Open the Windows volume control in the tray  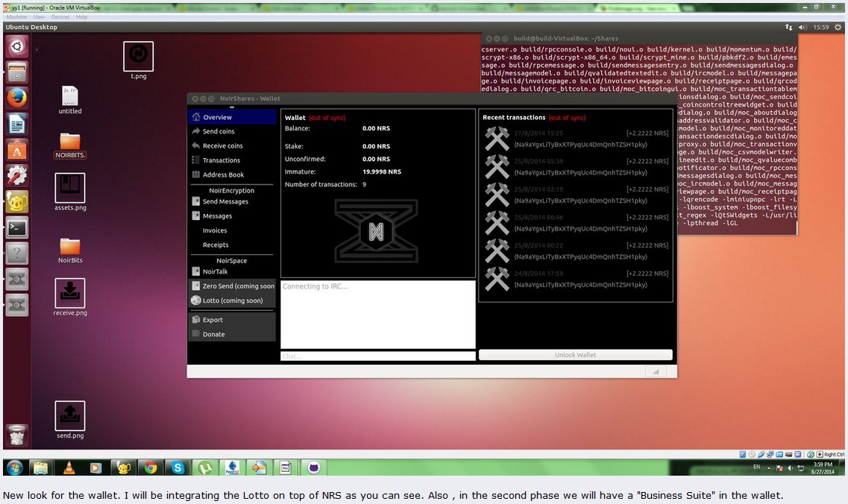790,467
